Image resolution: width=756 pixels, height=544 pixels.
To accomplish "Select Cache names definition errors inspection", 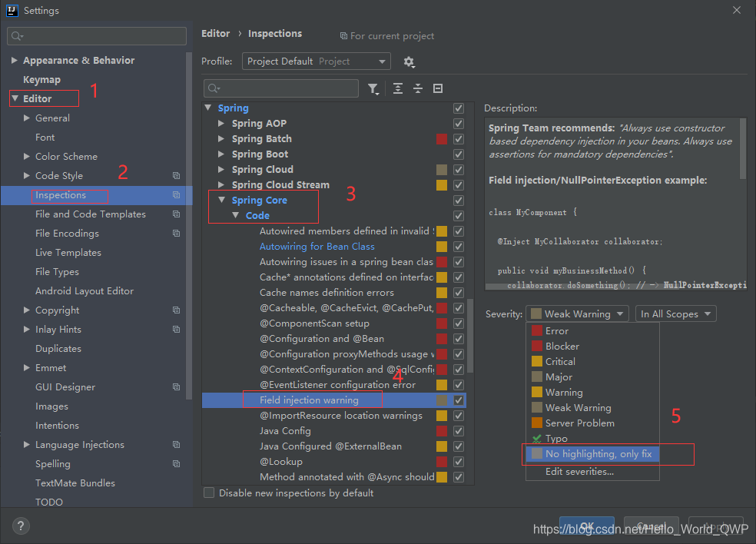I will 327,292.
